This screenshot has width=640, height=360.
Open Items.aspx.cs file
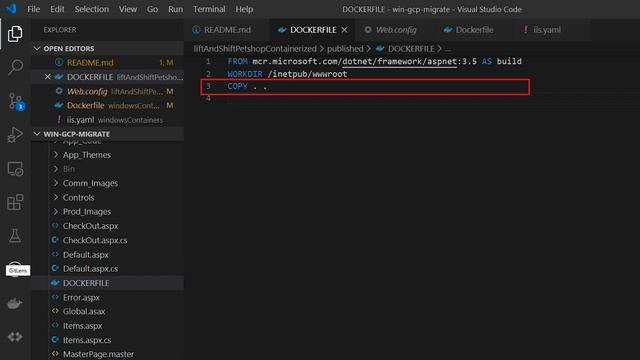point(107,340)
